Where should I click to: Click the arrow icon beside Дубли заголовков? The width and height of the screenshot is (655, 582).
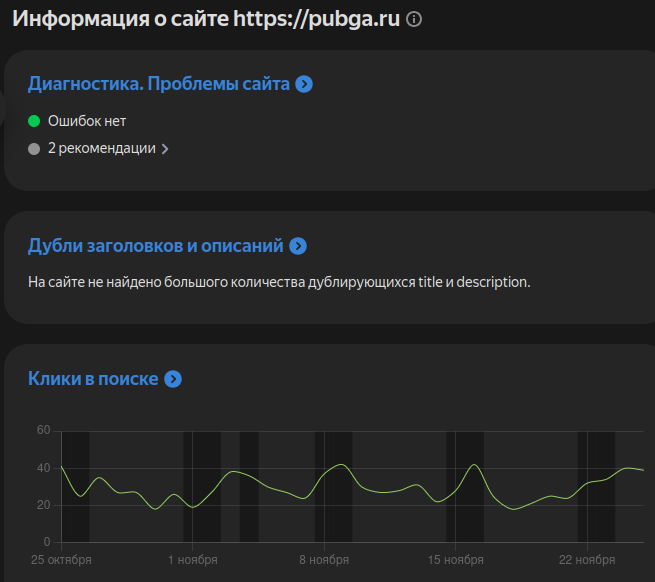coord(298,245)
